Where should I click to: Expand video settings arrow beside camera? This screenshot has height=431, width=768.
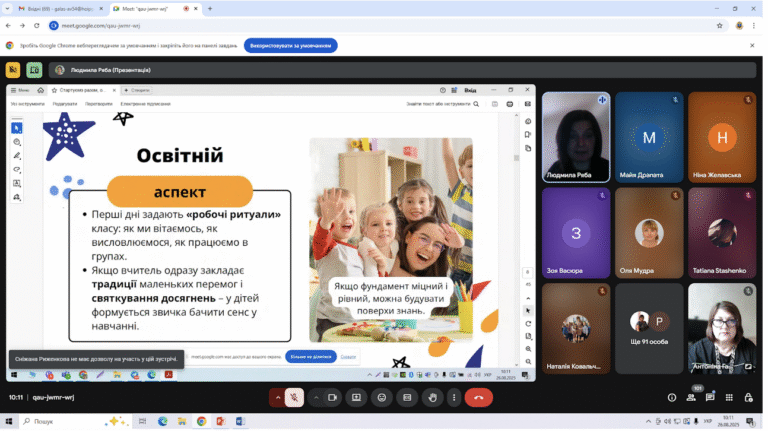coord(316,398)
